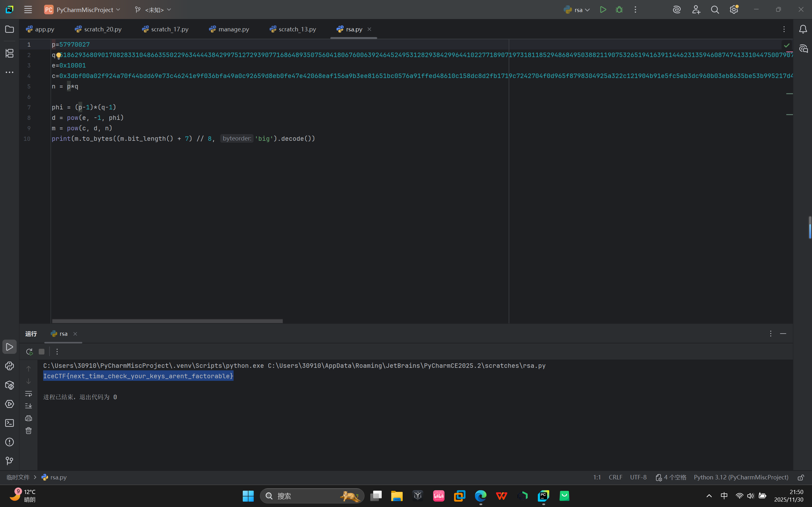Open the Structure tool window
This screenshot has height=507, width=812.
tap(10, 53)
